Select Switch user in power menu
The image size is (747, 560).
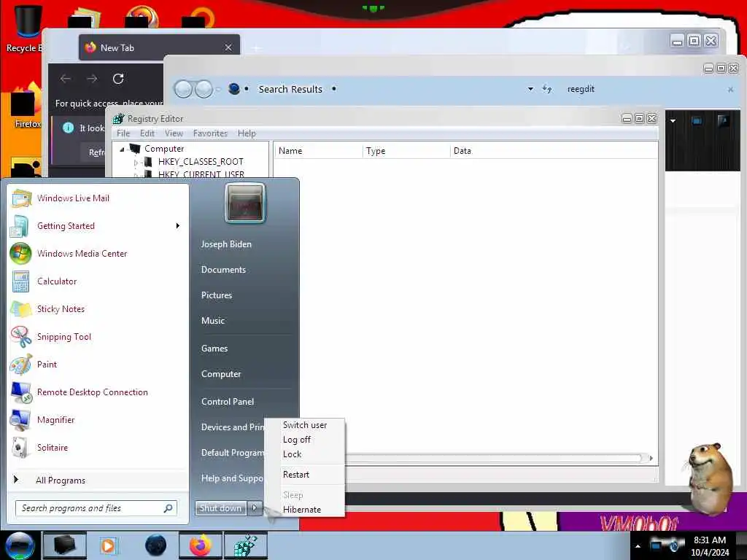click(x=305, y=425)
